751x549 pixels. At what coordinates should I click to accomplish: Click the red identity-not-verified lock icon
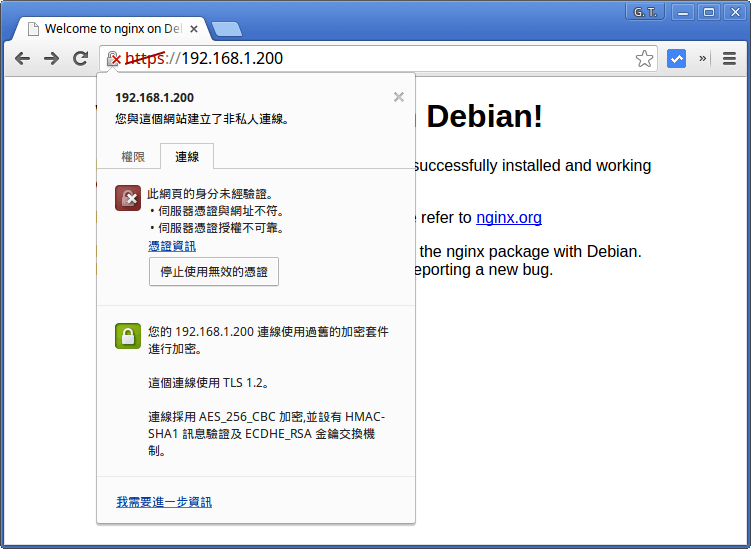tap(128, 198)
